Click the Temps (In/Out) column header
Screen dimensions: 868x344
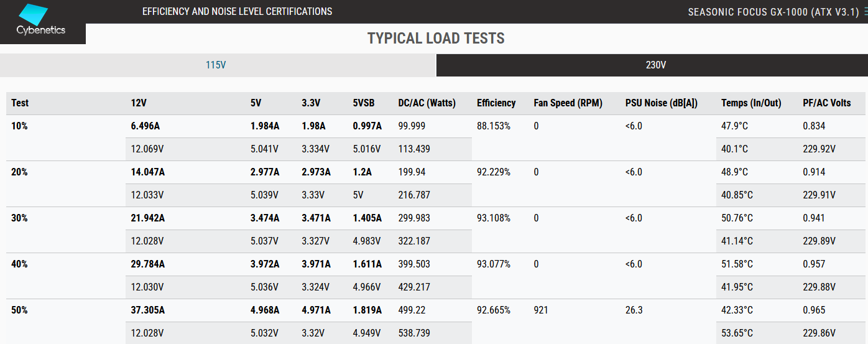pyautogui.click(x=751, y=103)
